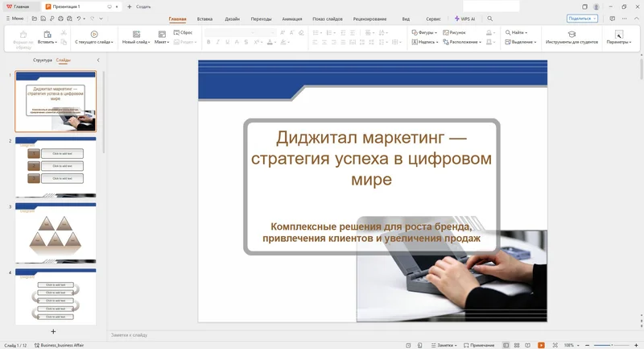The height and width of the screenshot is (349, 644).
Task: Switch to slide sorter view icon
Action: pos(517,345)
